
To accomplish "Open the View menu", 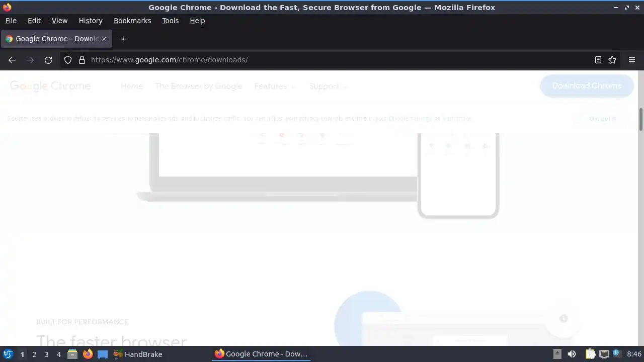I will click(x=59, y=21).
